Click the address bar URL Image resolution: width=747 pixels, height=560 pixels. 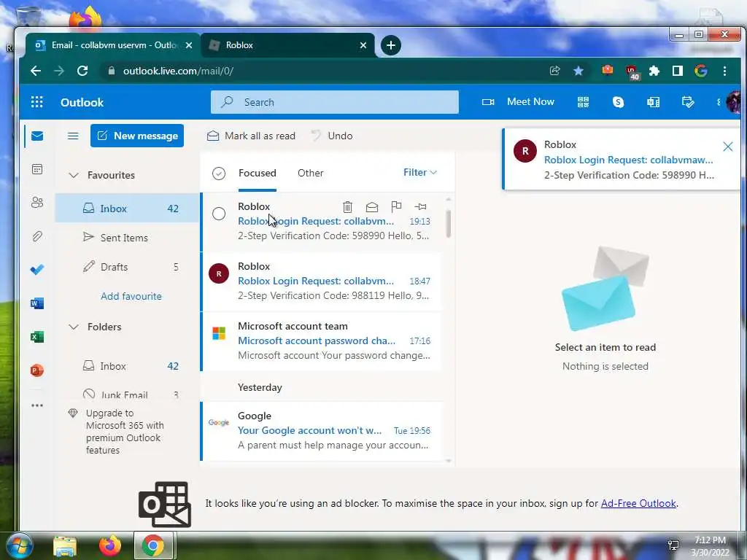click(178, 71)
